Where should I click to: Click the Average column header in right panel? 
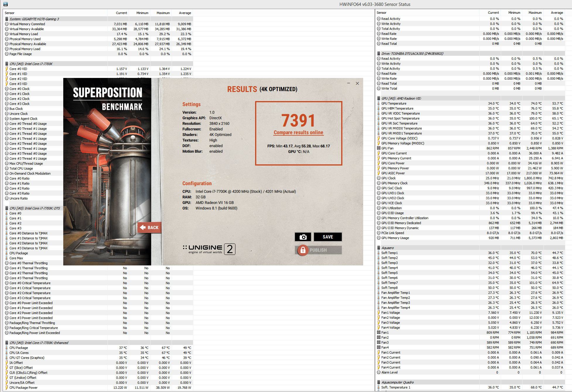(x=556, y=13)
